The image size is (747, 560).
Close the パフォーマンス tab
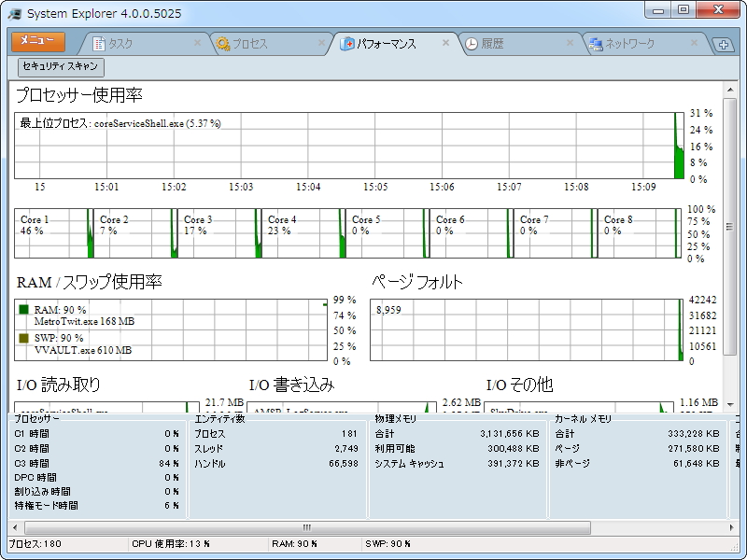(446, 43)
